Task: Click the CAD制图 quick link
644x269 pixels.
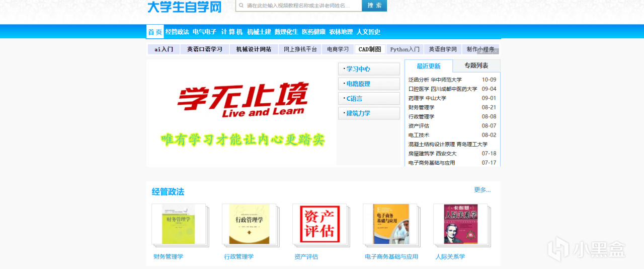Action: [x=370, y=49]
